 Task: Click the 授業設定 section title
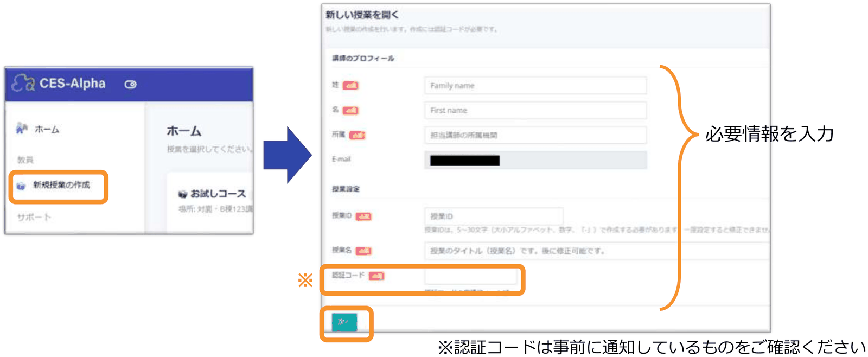coord(346,189)
